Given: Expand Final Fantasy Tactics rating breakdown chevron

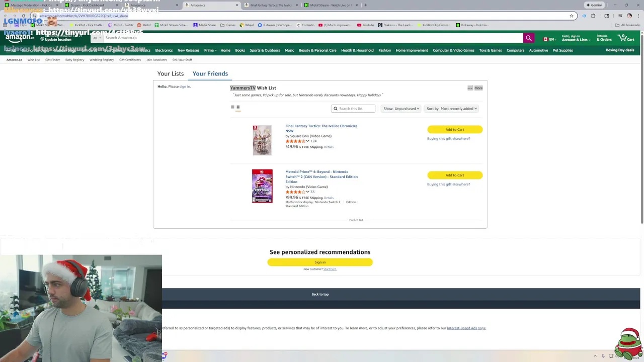Looking at the screenshot, I should 307,141.
